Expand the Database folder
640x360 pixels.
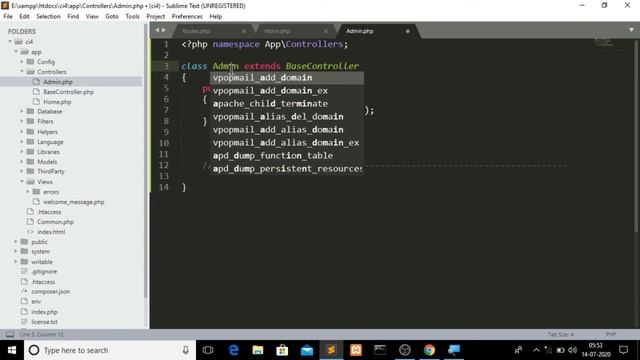pos(22,111)
